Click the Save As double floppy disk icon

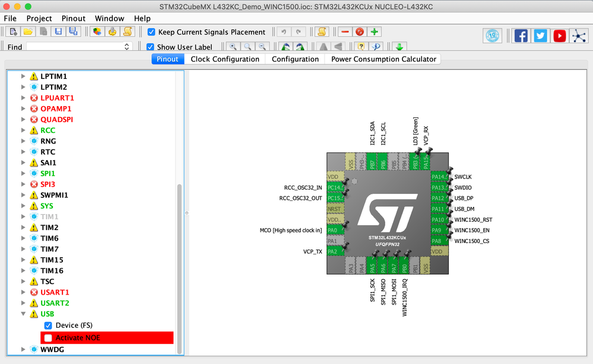(x=74, y=32)
